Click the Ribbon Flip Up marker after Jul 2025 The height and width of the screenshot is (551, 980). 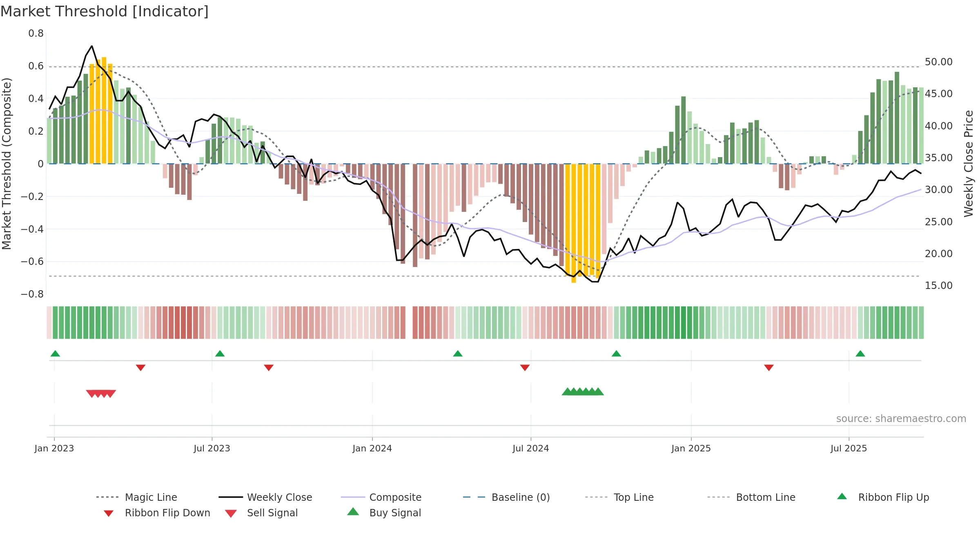(860, 353)
